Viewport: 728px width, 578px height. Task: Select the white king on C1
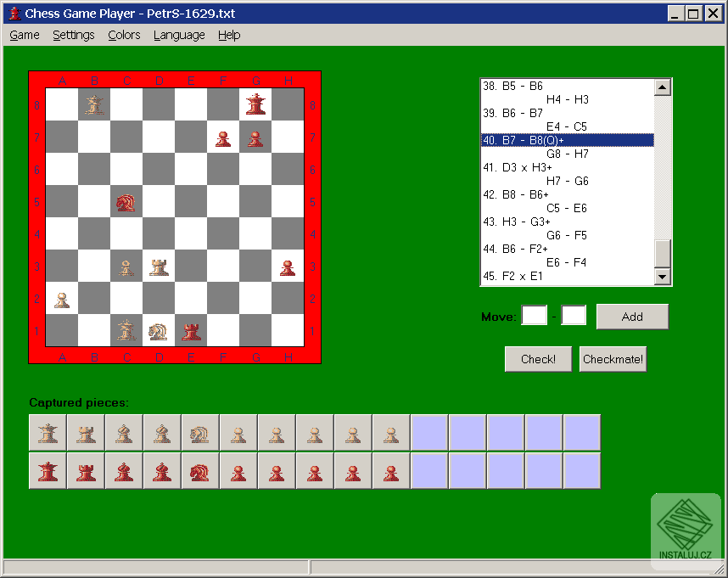click(x=126, y=331)
